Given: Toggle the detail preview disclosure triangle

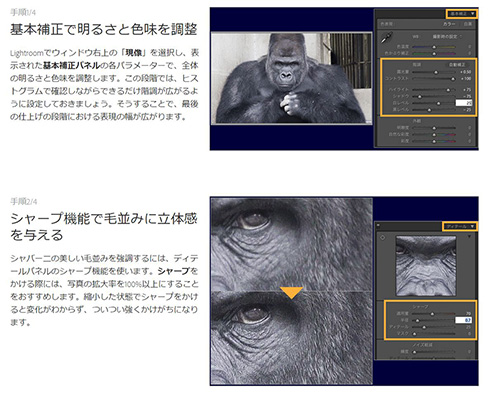Looking at the screenshot, I should 470,237.
